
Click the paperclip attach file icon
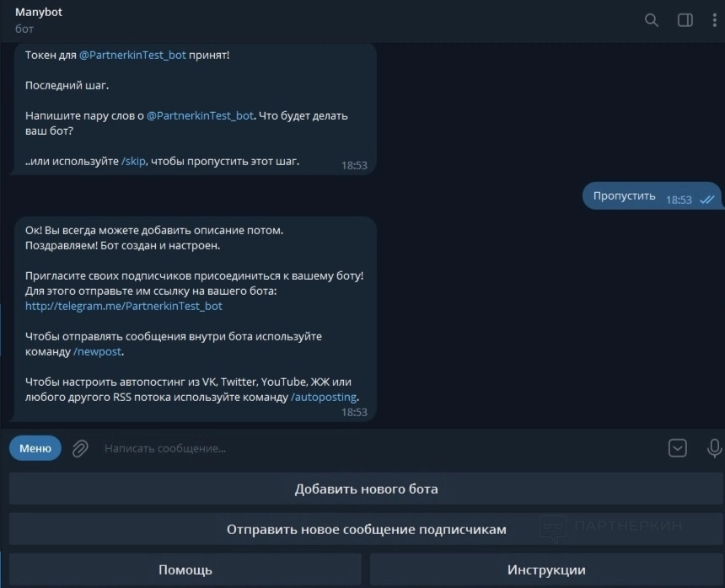80,448
